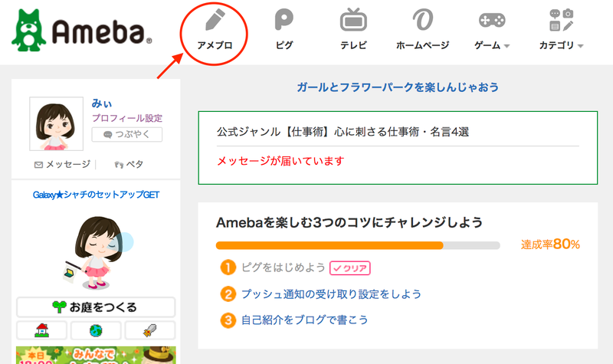This screenshot has width=613, height=364.
Task: Open the アメブロ pencil icon
Action: (215, 20)
